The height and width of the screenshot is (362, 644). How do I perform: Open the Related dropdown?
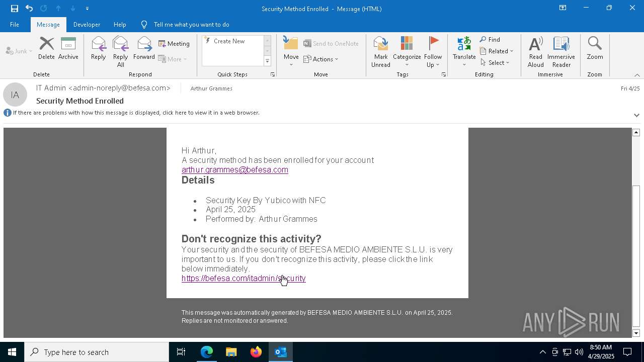coord(497,51)
